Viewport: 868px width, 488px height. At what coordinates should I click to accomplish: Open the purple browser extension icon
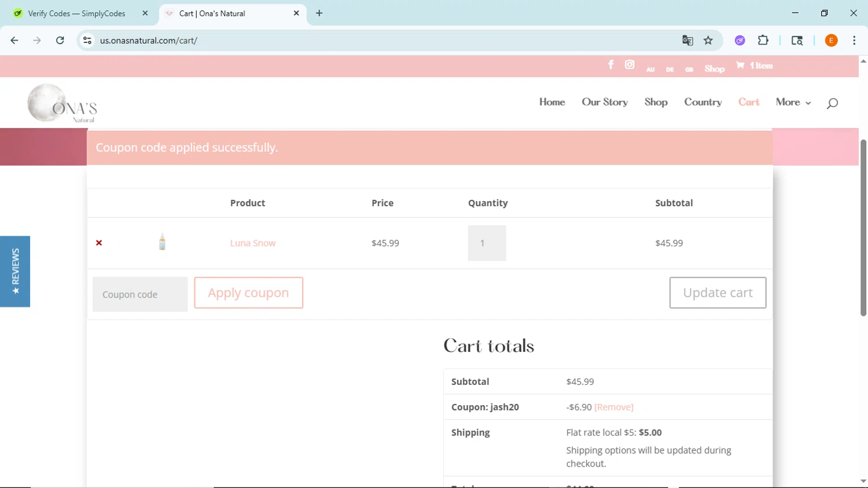740,41
